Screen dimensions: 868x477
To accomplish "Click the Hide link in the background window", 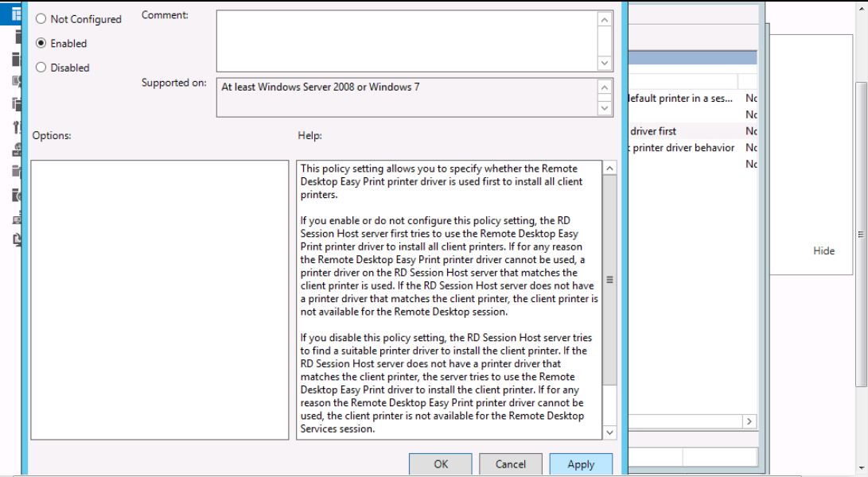I will [823, 250].
